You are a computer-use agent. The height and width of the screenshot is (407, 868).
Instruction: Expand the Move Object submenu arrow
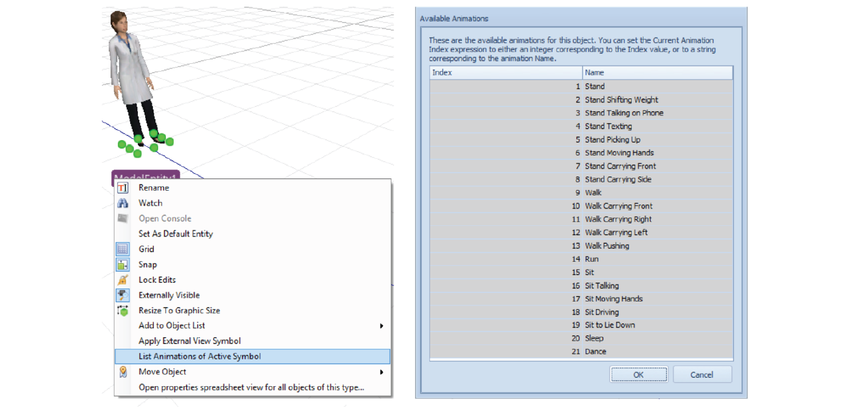click(381, 372)
